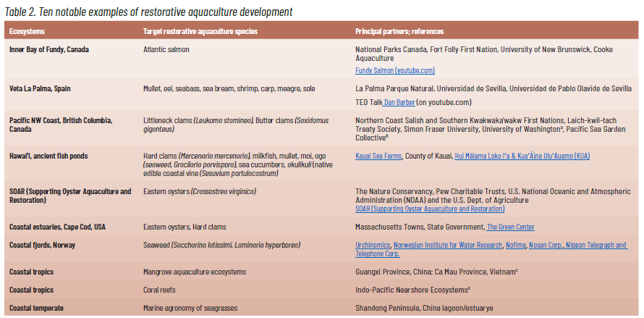
Task: Open the Nosan Corp. link
Action: [x=546, y=245]
